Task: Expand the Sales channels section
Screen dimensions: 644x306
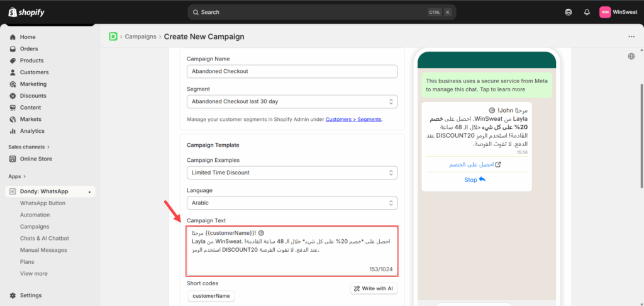Action: (28, 147)
